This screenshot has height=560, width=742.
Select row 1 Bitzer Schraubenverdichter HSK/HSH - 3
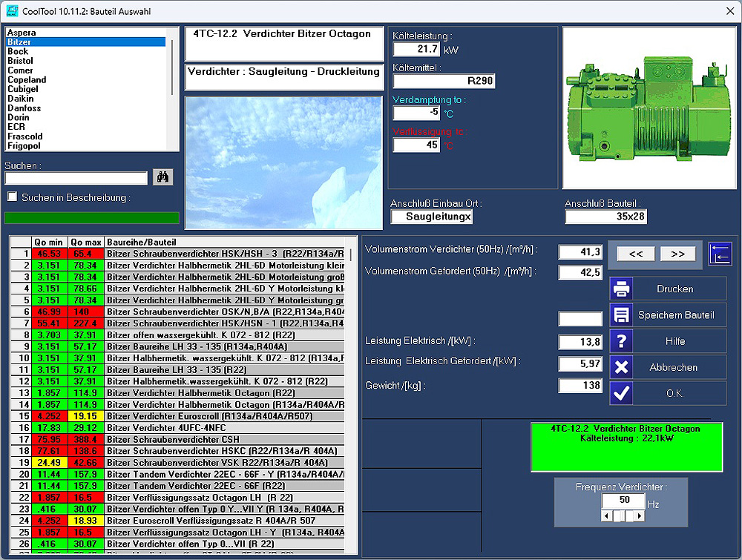click(178, 254)
